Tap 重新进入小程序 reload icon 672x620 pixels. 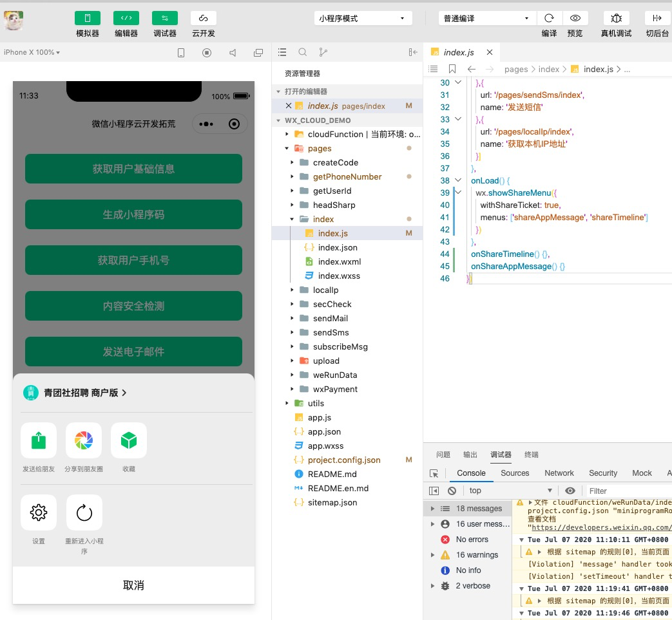(84, 512)
